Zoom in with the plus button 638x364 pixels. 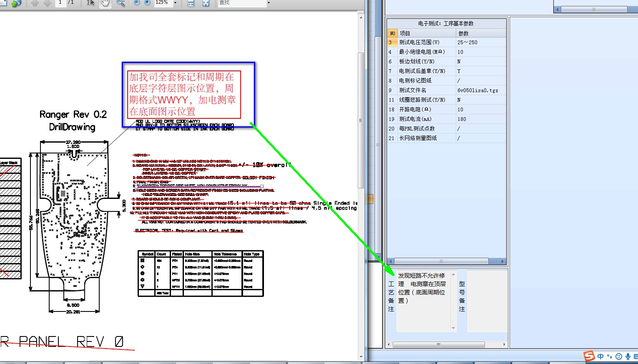tap(147, 3)
